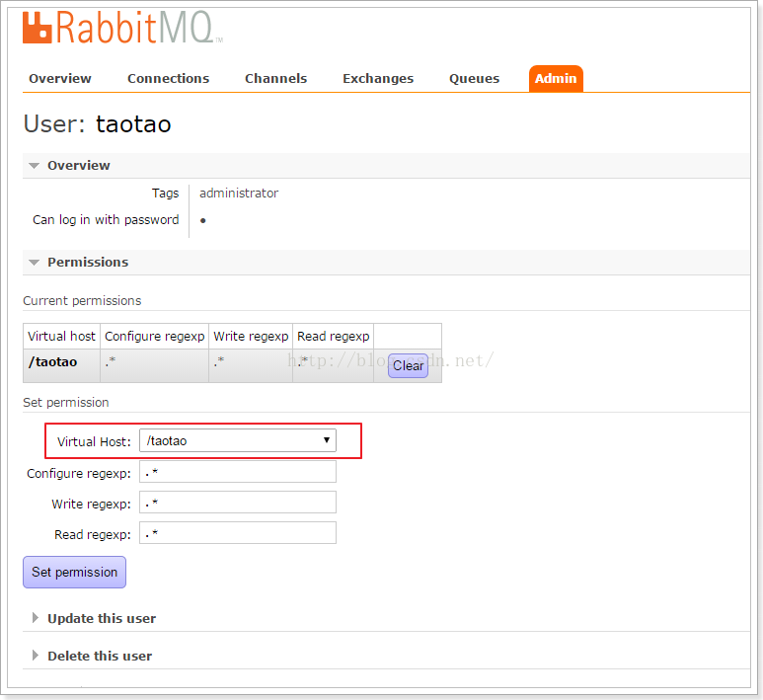Click the Virtual host column header
The height and width of the screenshot is (700, 763).
click(61, 337)
